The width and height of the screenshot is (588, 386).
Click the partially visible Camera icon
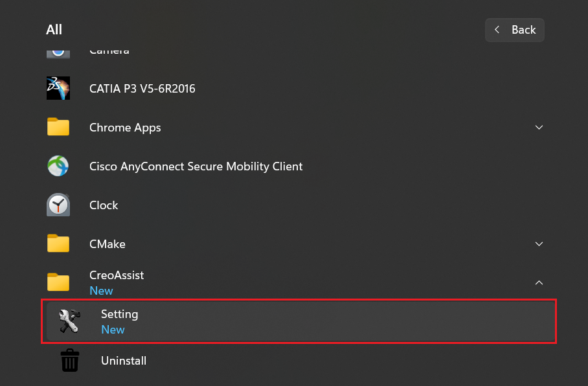(58, 52)
